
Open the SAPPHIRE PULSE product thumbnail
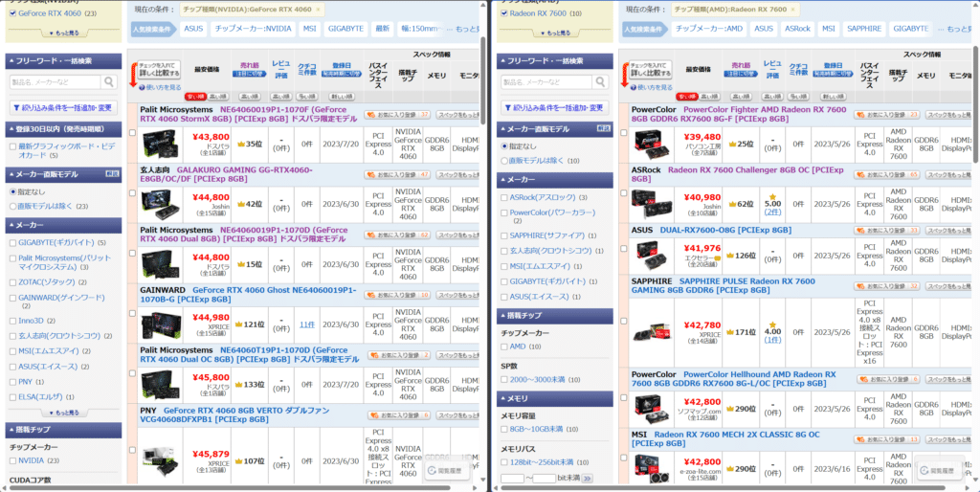651,332
